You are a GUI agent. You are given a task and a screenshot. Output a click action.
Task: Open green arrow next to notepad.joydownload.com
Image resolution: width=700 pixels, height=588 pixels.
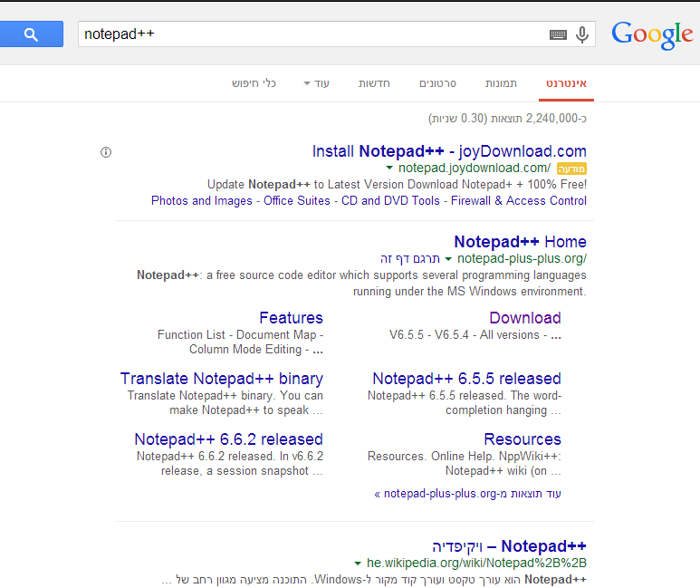(x=389, y=168)
